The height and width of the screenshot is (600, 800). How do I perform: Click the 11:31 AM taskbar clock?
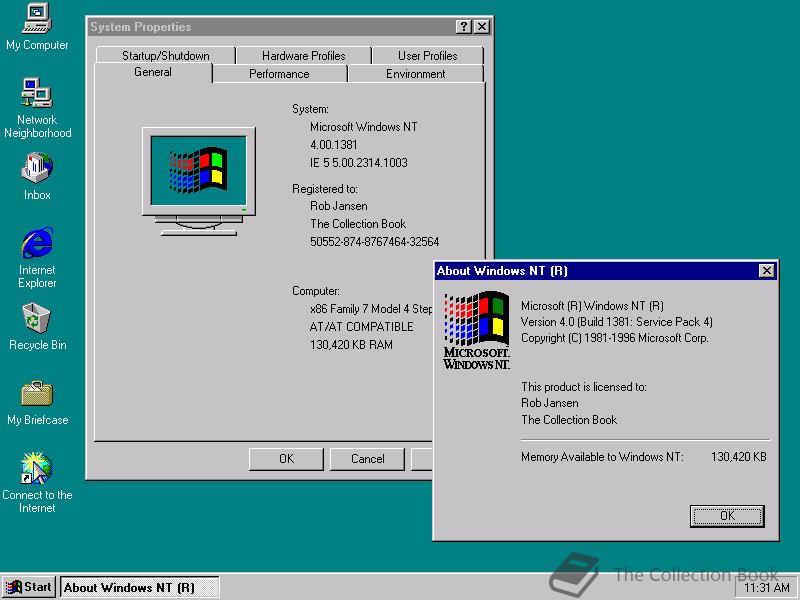pyautogui.click(x=766, y=588)
